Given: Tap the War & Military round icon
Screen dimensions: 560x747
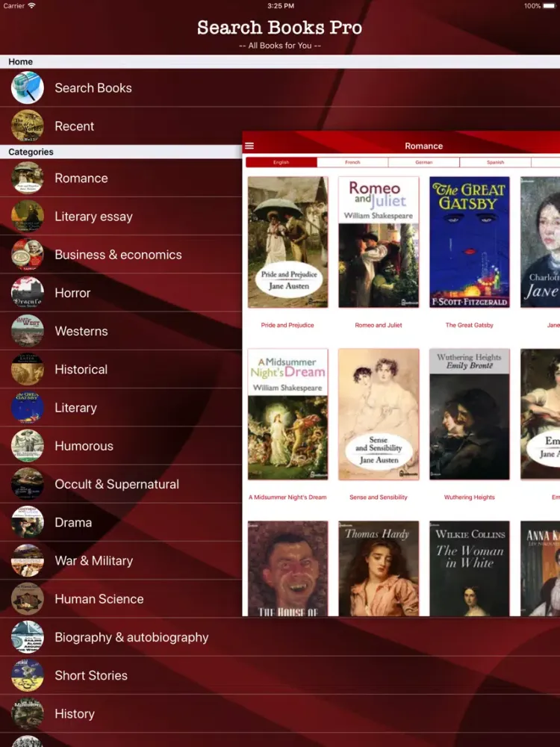Looking at the screenshot, I should click(x=28, y=560).
